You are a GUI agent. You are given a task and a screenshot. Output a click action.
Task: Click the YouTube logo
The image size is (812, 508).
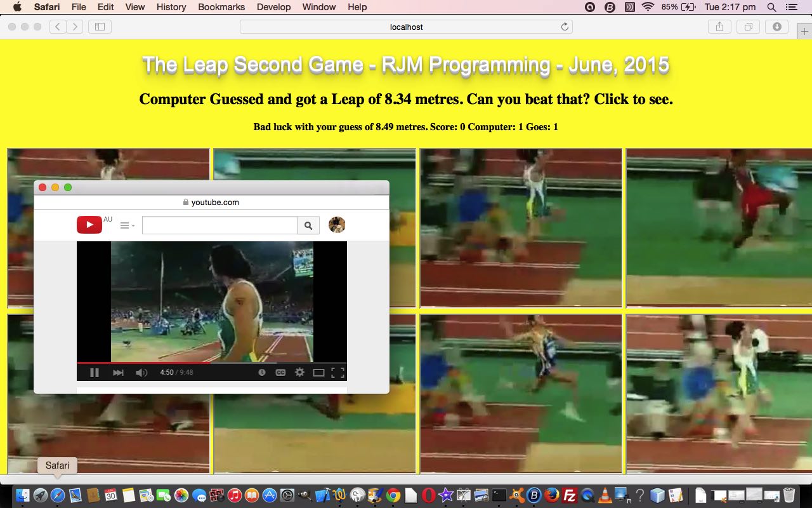[x=89, y=225]
